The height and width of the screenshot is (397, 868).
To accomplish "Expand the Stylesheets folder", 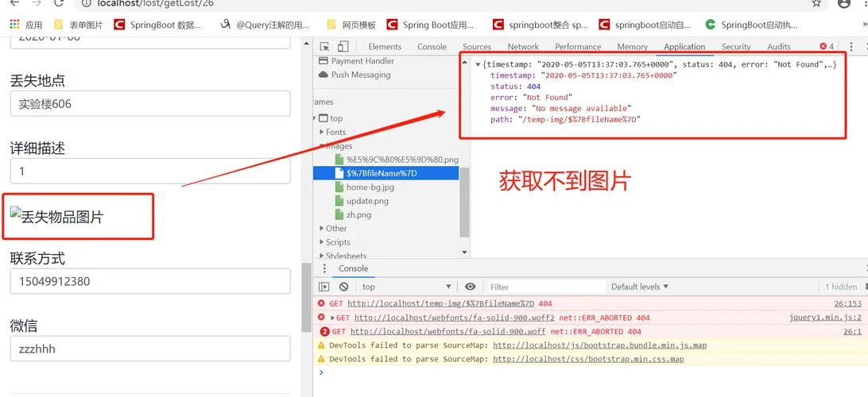I will 322,256.
